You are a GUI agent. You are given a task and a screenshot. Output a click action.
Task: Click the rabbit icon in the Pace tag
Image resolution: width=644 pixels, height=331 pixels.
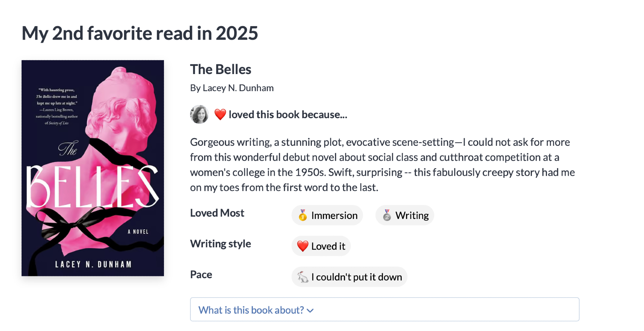click(x=303, y=277)
